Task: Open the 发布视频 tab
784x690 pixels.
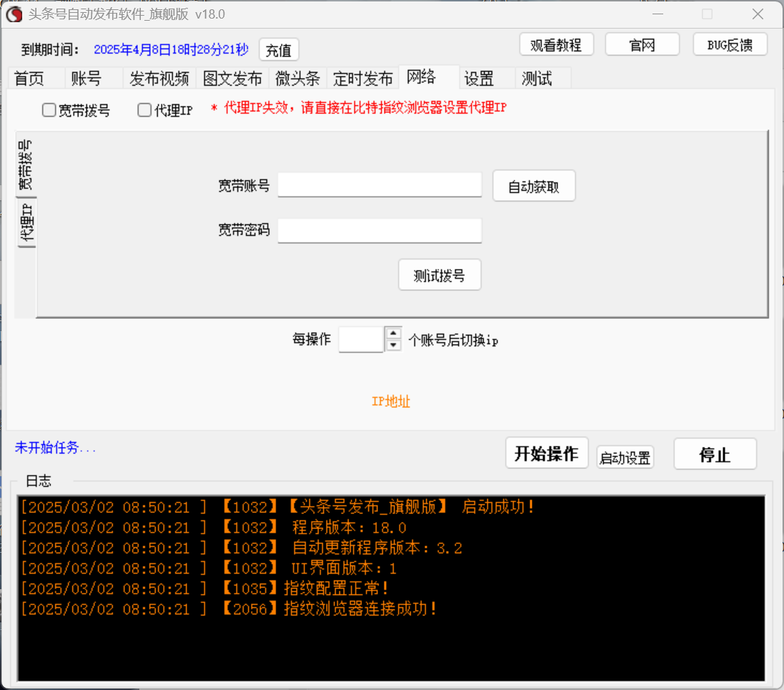Action: click(x=159, y=79)
